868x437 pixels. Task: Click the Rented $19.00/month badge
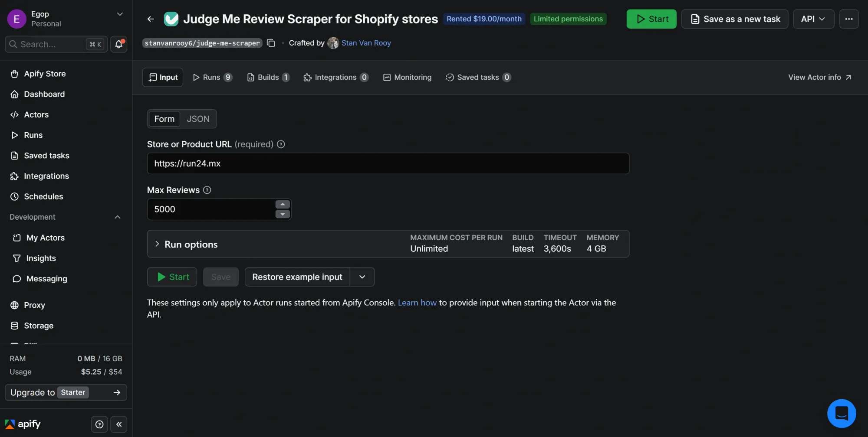click(484, 19)
